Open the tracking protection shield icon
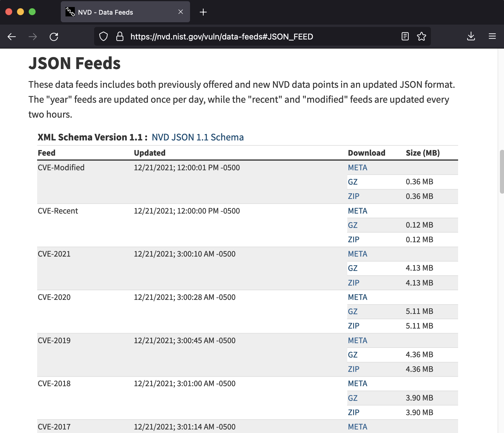The width and height of the screenshot is (504, 433). click(x=103, y=37)
